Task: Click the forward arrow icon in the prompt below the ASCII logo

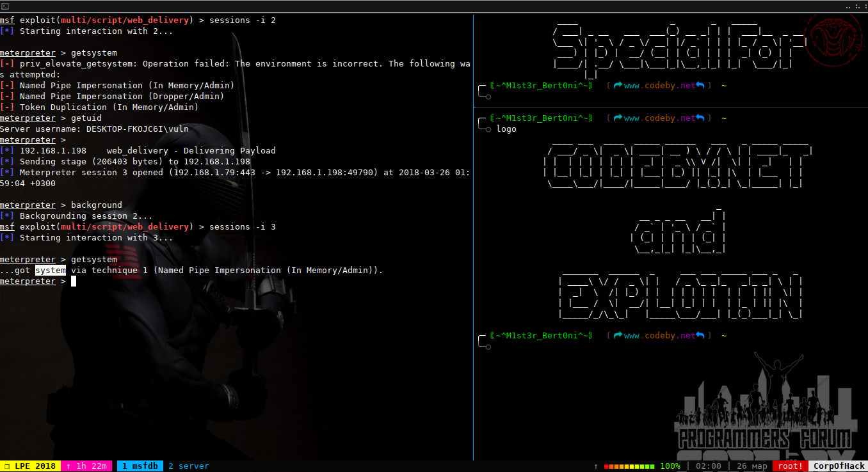Action: tap(618, 335)
